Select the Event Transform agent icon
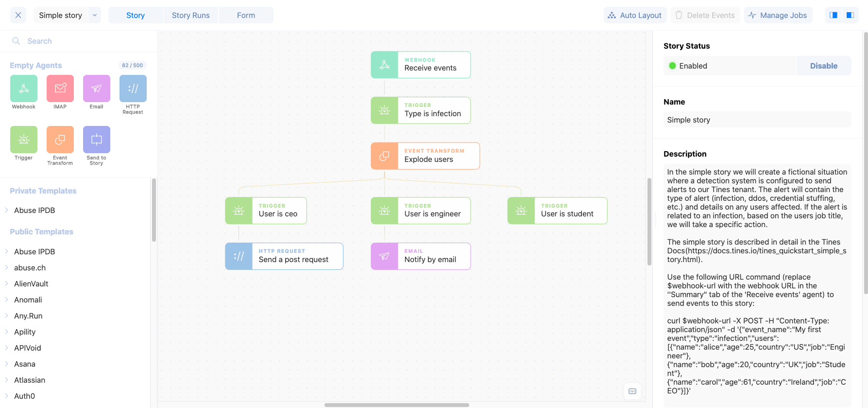Image resolution: width=868 pixels, height=408 pixels. (x=60, y=140)
